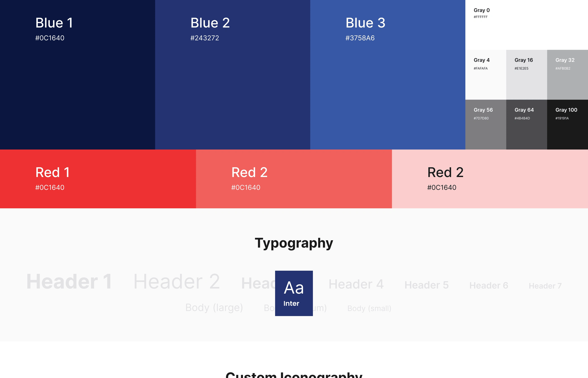
Task: Select the Red 1 swatch
Action: pyautogui.click(x=98, y=179)
